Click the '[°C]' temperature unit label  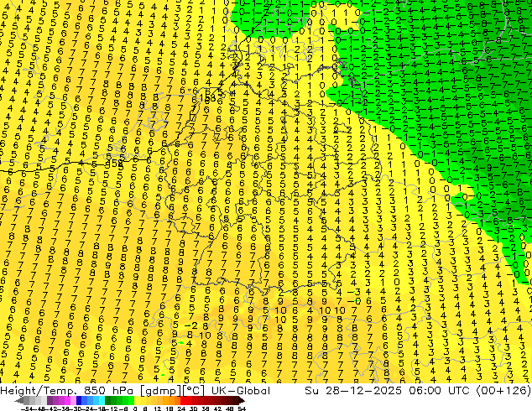pos(193,391)
